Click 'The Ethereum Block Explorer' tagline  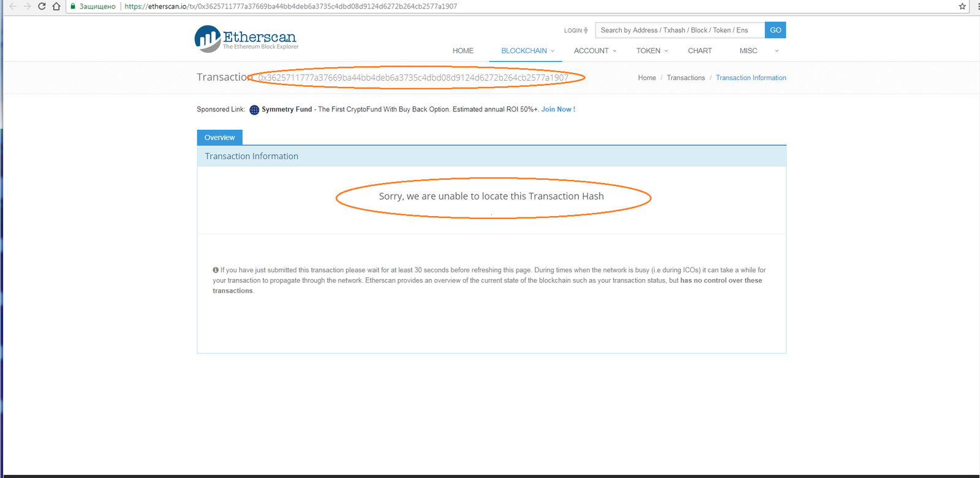(261, 47)
